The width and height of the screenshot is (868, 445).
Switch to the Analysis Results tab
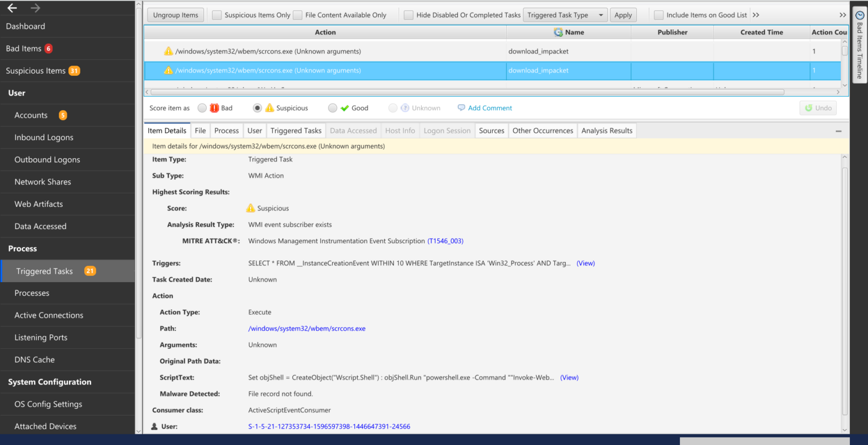(606, 130)
